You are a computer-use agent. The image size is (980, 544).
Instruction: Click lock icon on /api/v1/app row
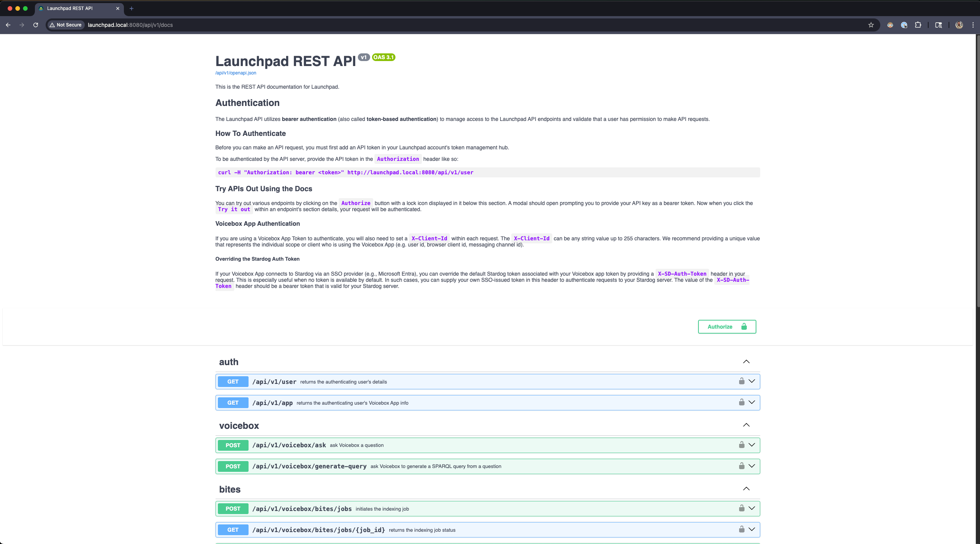[741, 402]
